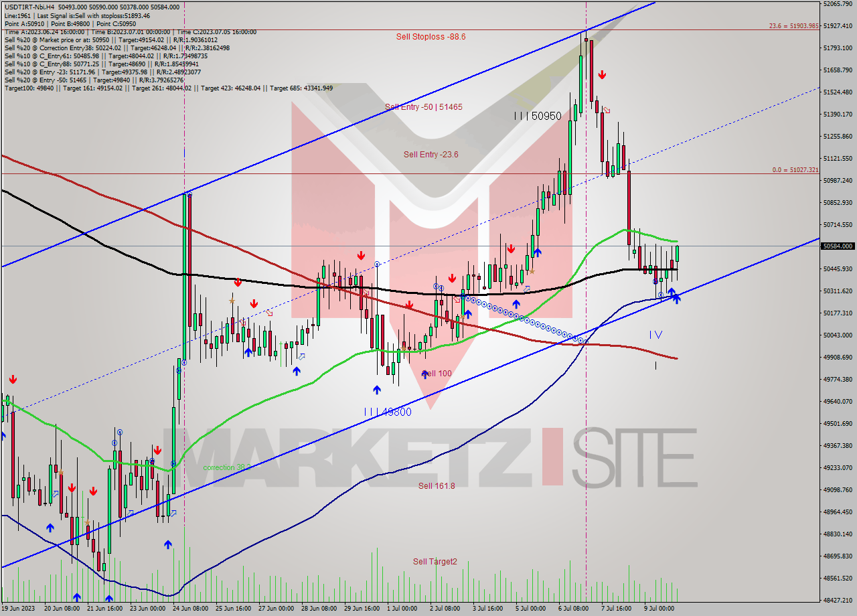Viewport: 857px width, 616px height.
Task: Click the 'I I I 50950' wave label
Action: pyautogui.click(x=537, y=116)
